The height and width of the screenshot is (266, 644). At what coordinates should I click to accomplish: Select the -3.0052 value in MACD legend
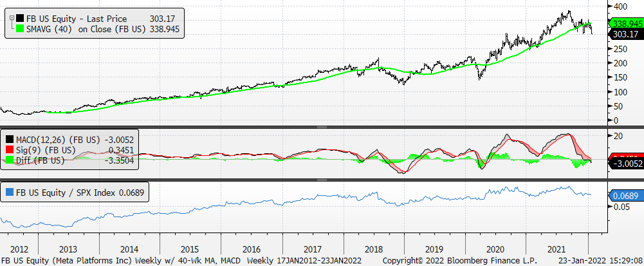(x=118, y=140)
